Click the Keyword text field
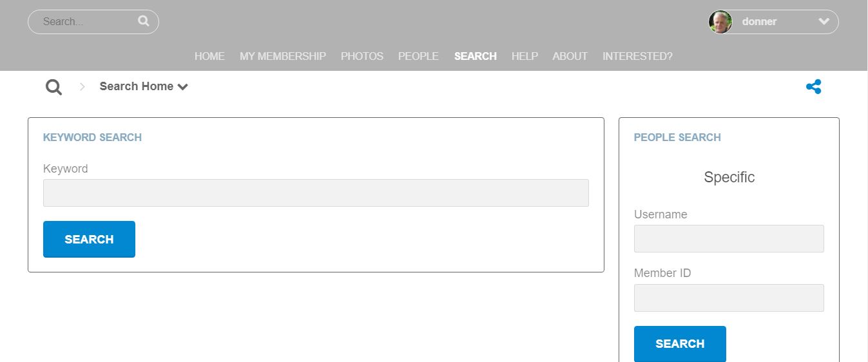 [x=316, y=193]
